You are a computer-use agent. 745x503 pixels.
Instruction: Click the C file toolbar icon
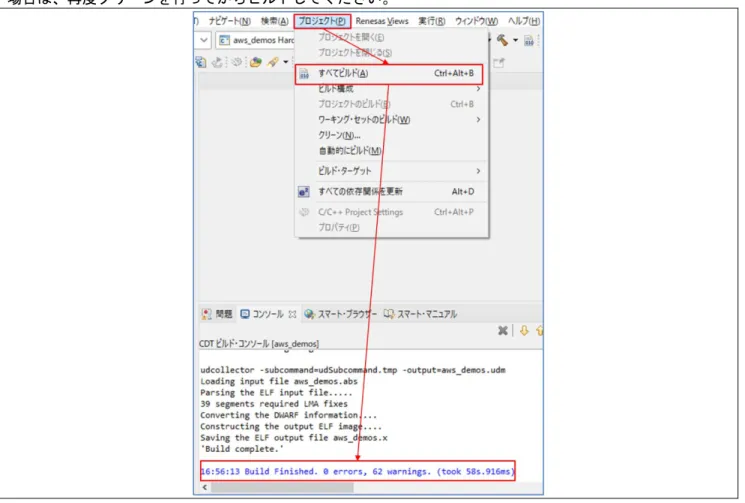tap(201, 62)
